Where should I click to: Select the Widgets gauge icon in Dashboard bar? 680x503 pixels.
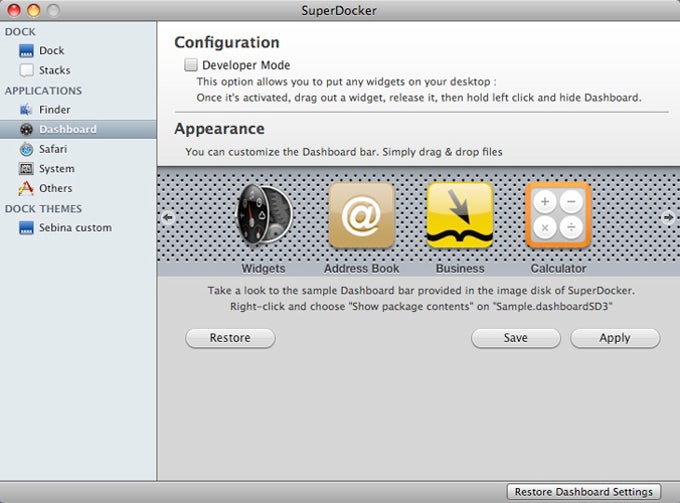[264, 215]
